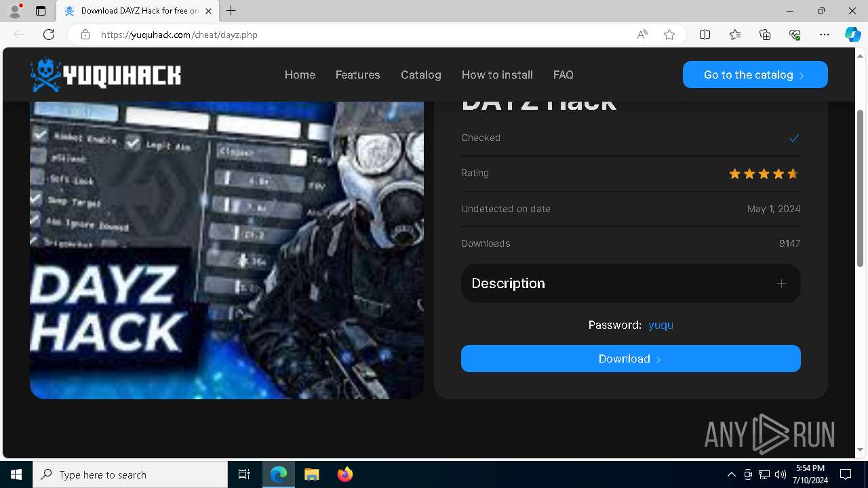Viewport: 868px width, 488px height.
Task: Open the Features nav item
Action: tap(357, 75)
